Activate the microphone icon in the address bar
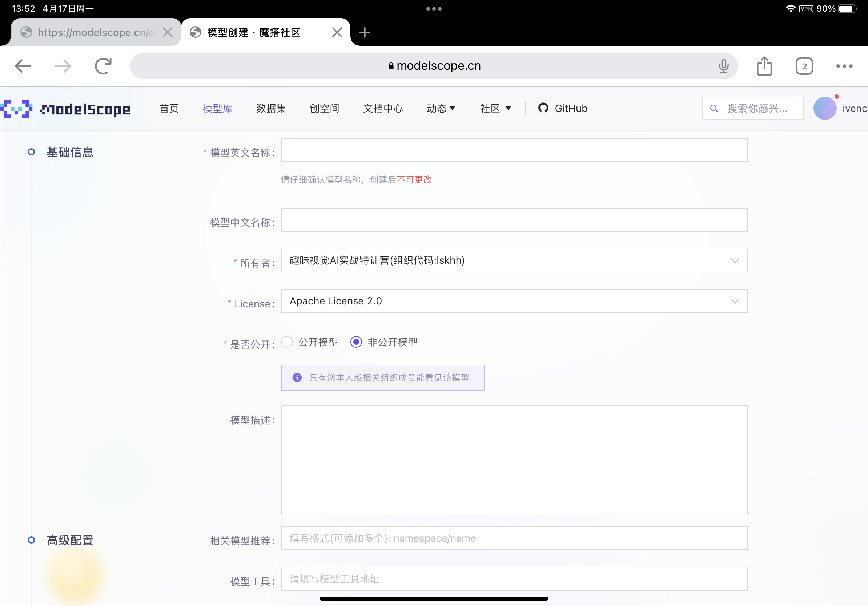 point(723,66)
